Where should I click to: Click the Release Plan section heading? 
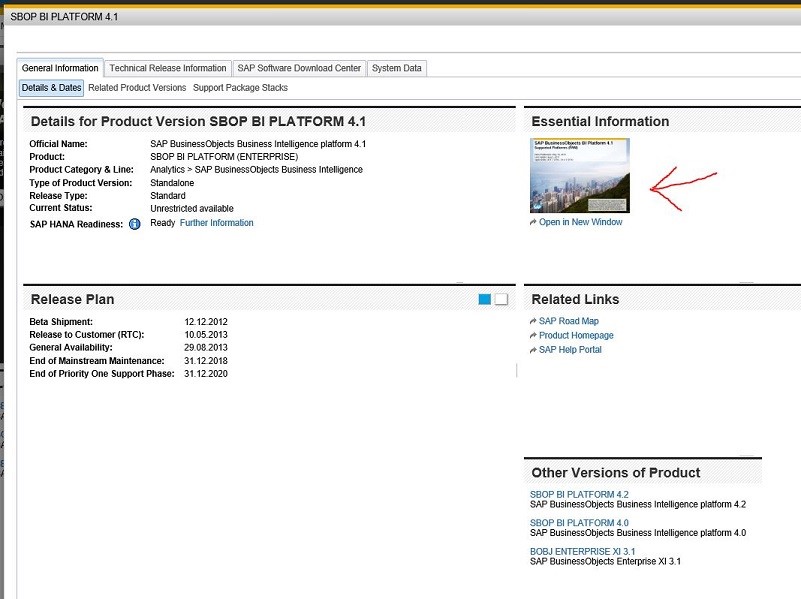pos(73,299)
